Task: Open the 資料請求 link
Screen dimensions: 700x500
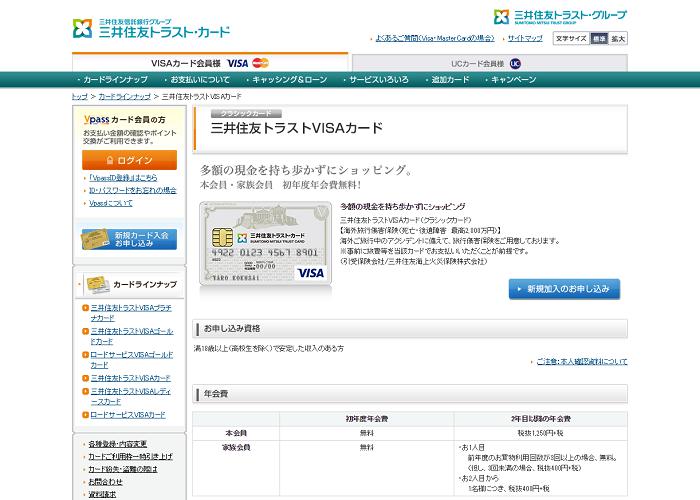Action: point(102,494)
